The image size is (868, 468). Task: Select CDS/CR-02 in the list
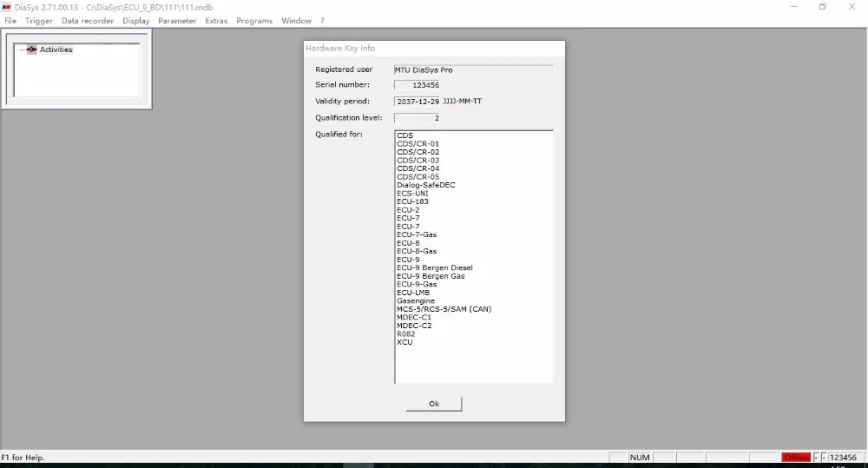coord(418,152)
